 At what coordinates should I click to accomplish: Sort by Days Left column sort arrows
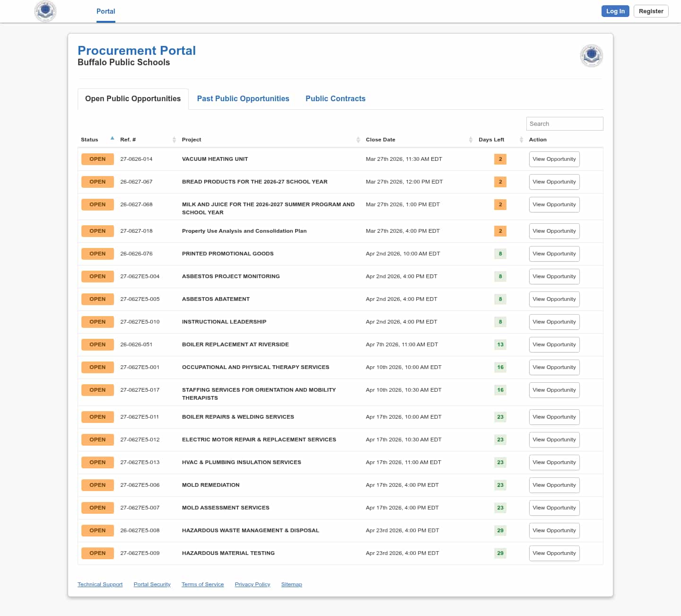coord(521,140)
